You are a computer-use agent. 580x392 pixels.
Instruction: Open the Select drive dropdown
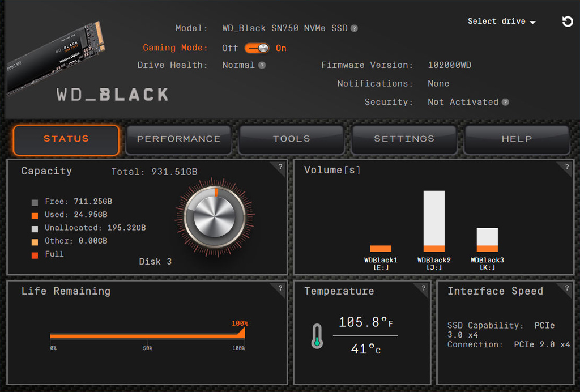[x=501, y=22]
